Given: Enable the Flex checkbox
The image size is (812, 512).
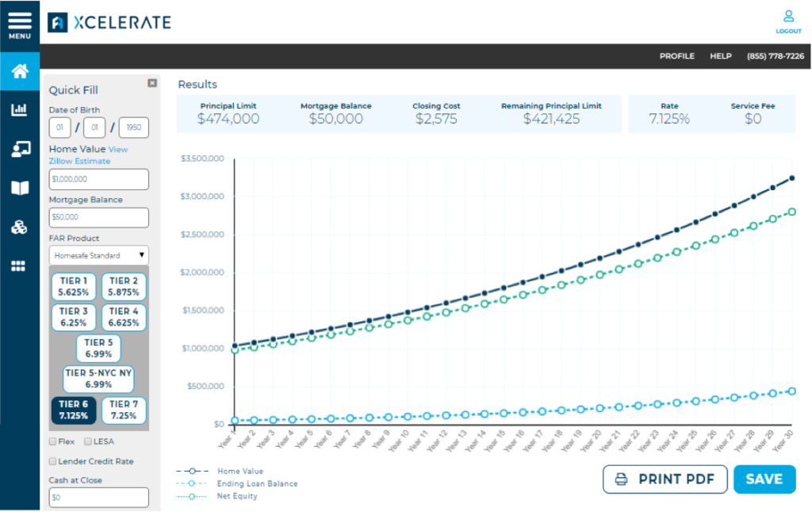Looking at the screenshot, I should pyautogui.click(x=53, y=441).
